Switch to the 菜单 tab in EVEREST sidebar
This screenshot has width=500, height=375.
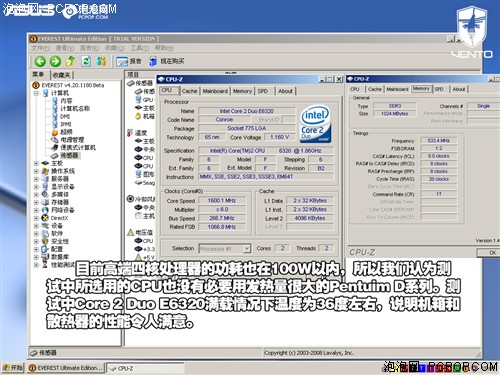tap(38, 74)
